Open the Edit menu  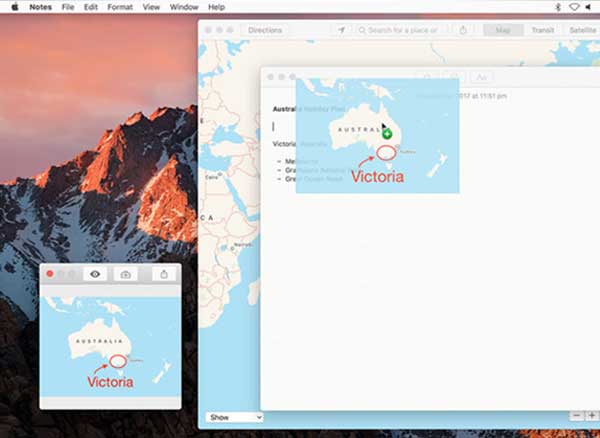pos(91,7)
